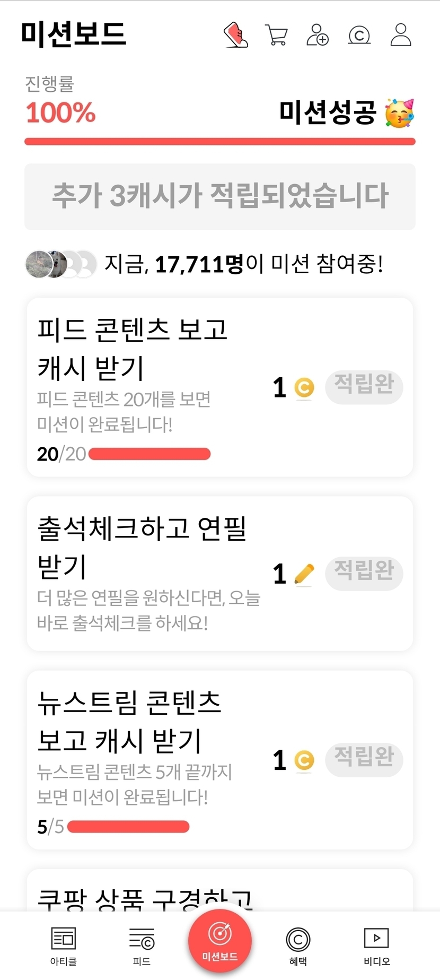
Task: Open the shopping cart
Action: [x=276, y=36]
